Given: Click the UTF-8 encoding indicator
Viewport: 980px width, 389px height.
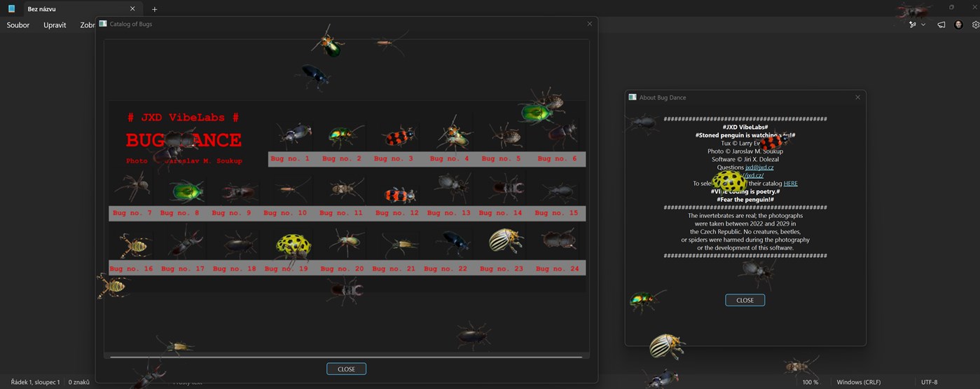Looking at the screenshot, I should pos(929,382).
